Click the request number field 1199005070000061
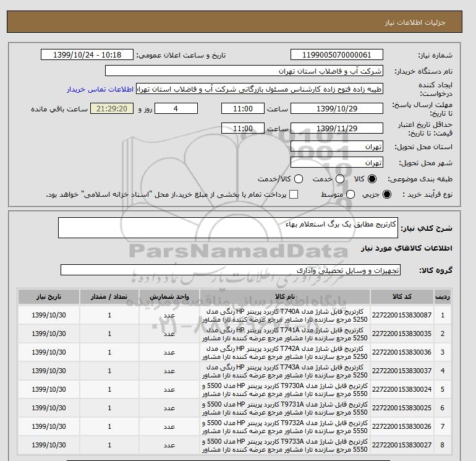This screenshot has height=461, width=476. pos(337,55)
